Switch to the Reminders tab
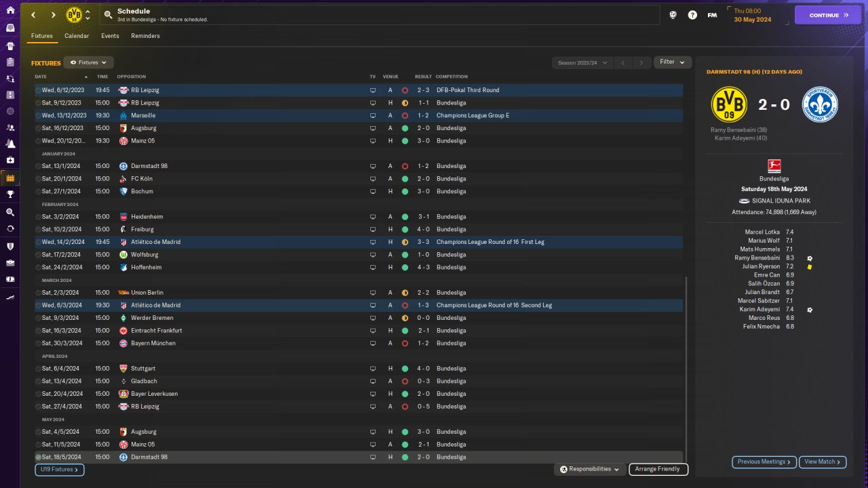Screen dimensions: 868x488 (x=146, y=36)
